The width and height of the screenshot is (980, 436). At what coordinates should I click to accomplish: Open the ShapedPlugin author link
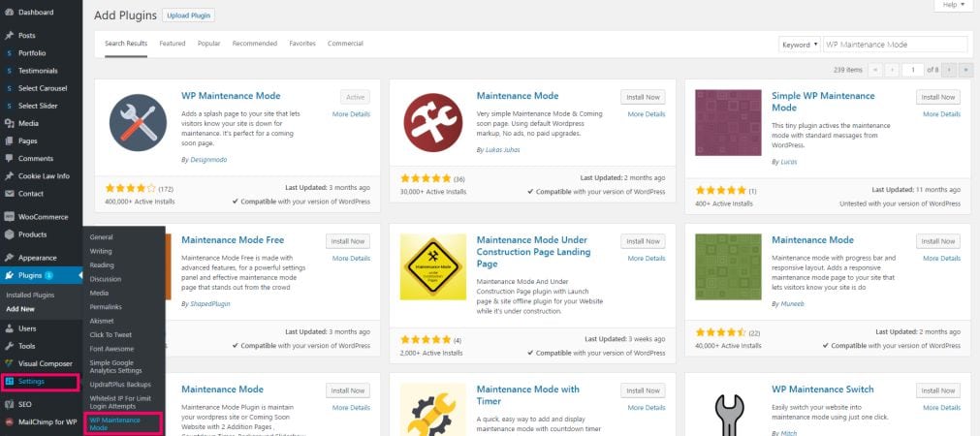[210, 303]
